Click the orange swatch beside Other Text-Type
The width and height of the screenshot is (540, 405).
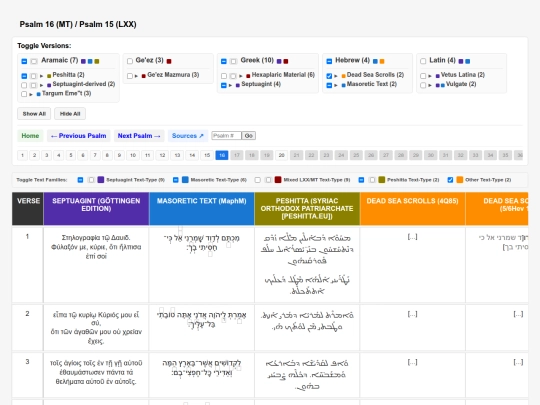[460, 180]
